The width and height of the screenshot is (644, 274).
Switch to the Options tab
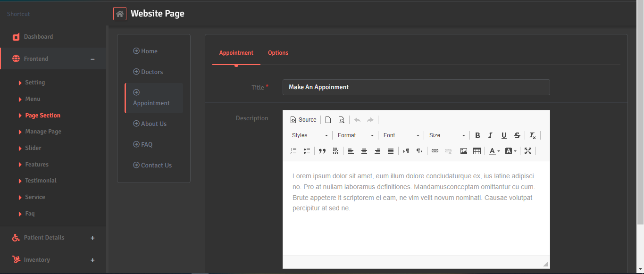[x=278, y=53]
